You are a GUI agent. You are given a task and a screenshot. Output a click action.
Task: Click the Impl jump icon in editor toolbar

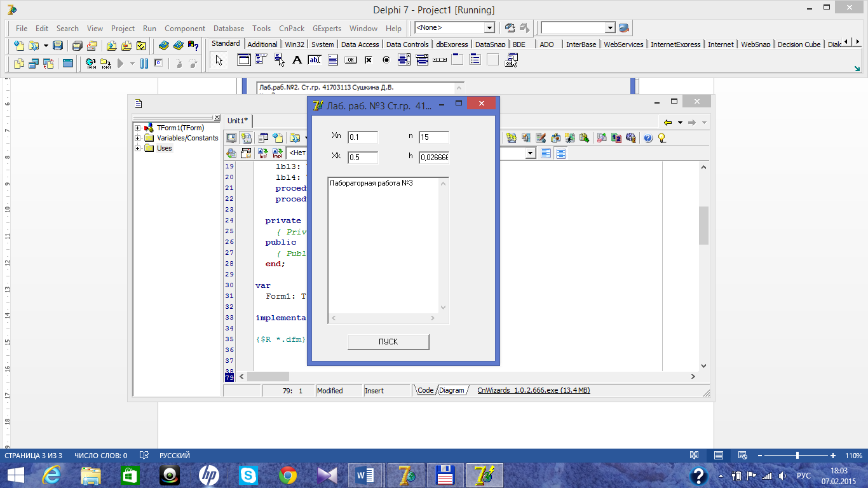(x=277, y=153)
